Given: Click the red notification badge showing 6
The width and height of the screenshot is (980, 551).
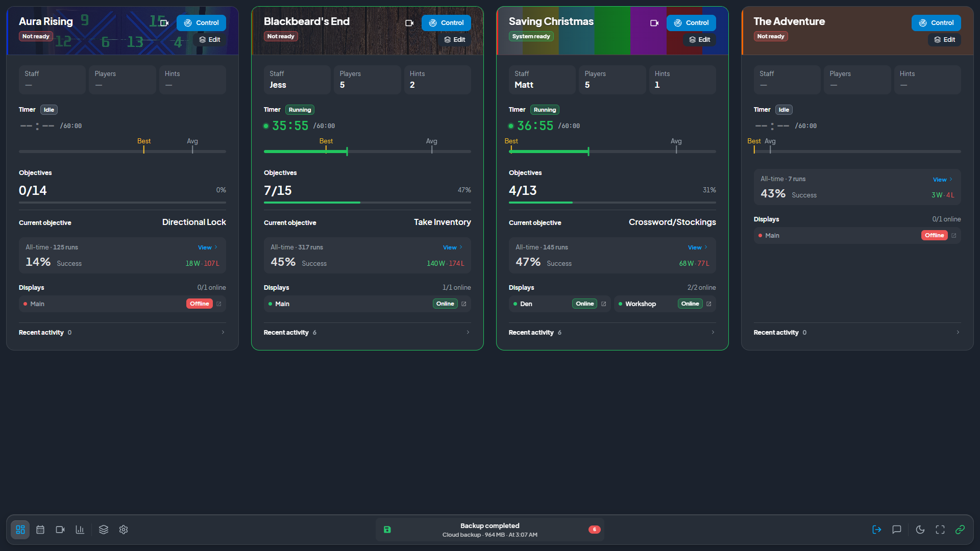Looking at the screenshot, I should 594,530.
